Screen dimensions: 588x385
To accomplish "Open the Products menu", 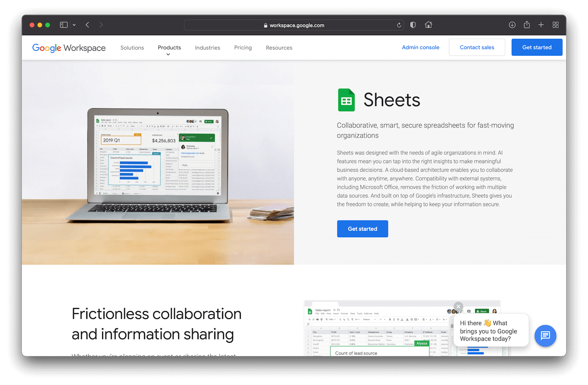I will [169, 48].
